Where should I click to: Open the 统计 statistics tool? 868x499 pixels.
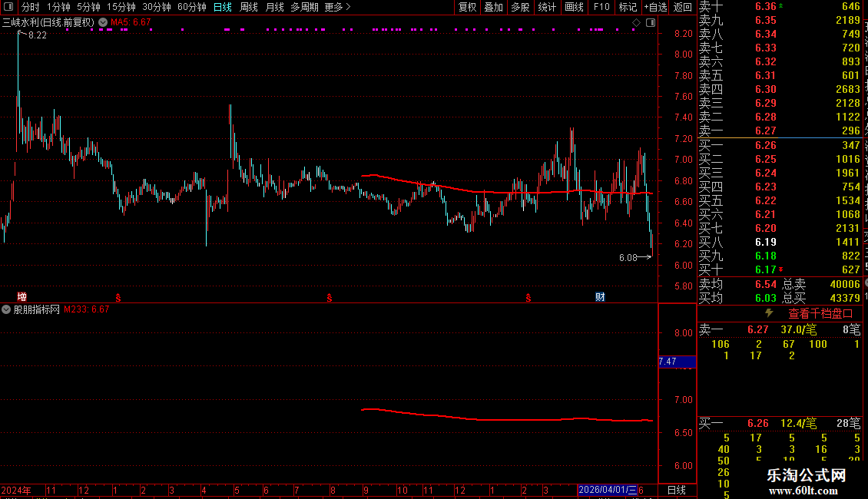tap(547, 7)
